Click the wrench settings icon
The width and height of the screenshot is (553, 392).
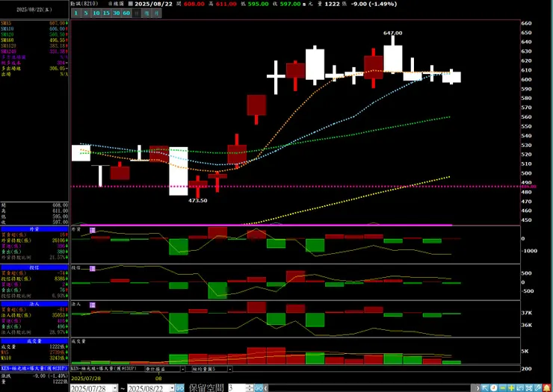(x=538, y=388)
